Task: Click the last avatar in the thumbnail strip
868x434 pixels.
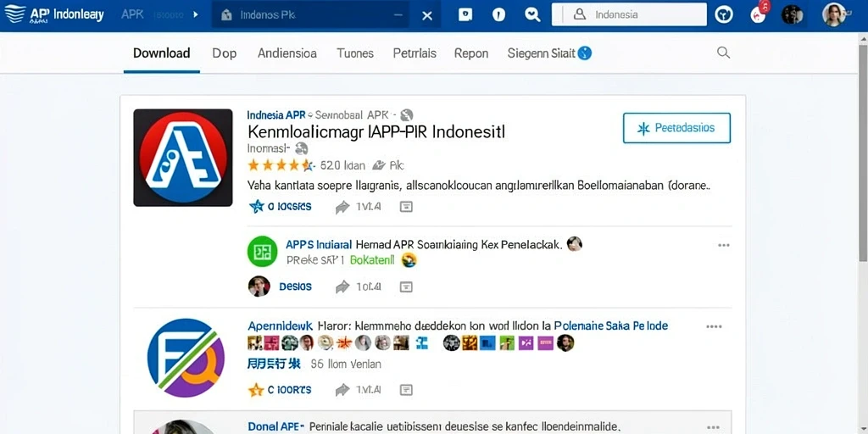Action: 565,342
